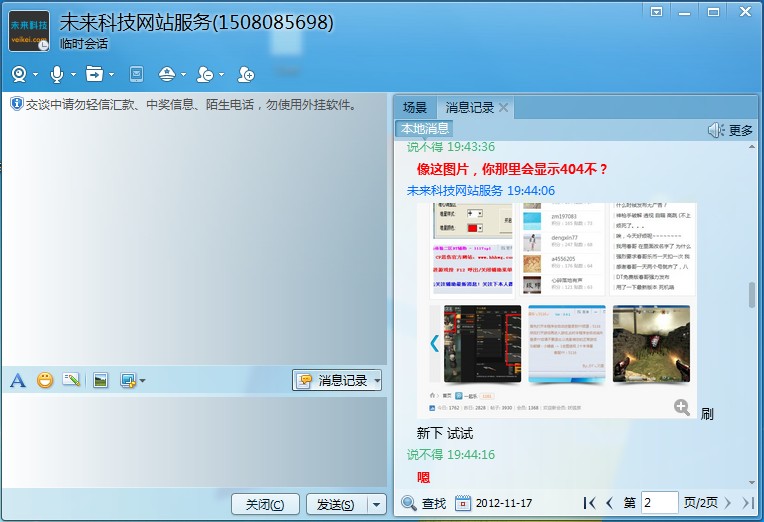
Task: Click sender line 未来科技网站服务 19:44:06
Action: pos(481,191)
